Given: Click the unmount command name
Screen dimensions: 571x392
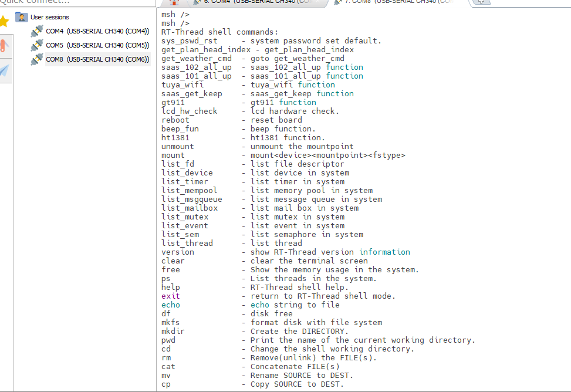Looking at the screenshot, I should pos(178,147).
